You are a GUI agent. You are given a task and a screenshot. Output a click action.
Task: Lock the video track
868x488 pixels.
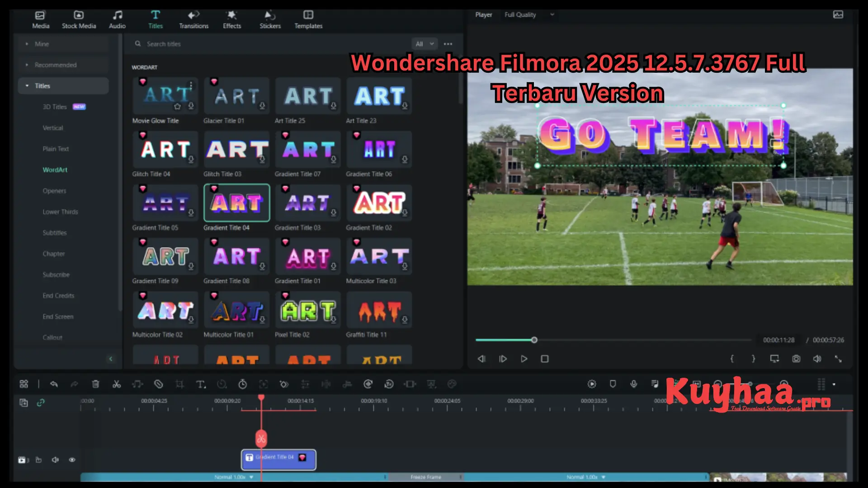tap(38, 460)
